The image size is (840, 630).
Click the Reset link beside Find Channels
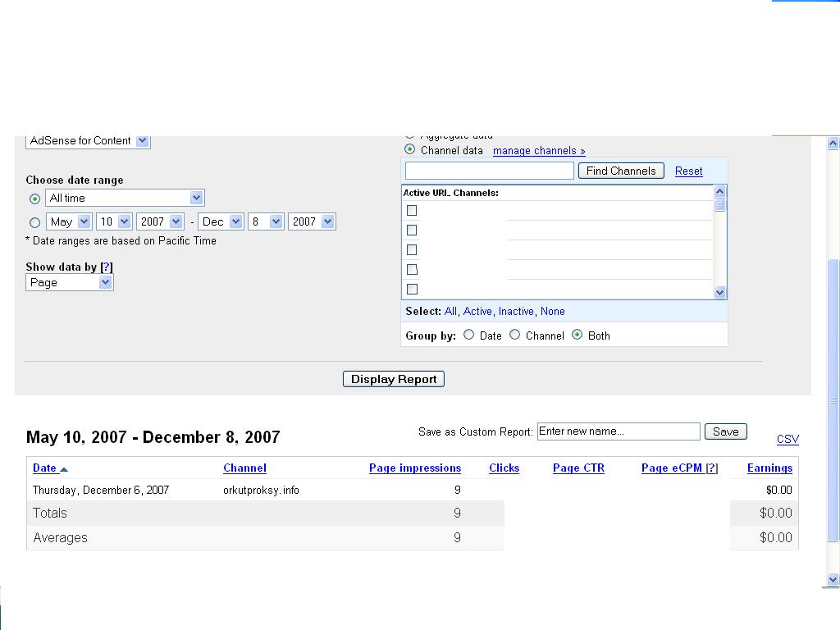[x=688, y=171]
